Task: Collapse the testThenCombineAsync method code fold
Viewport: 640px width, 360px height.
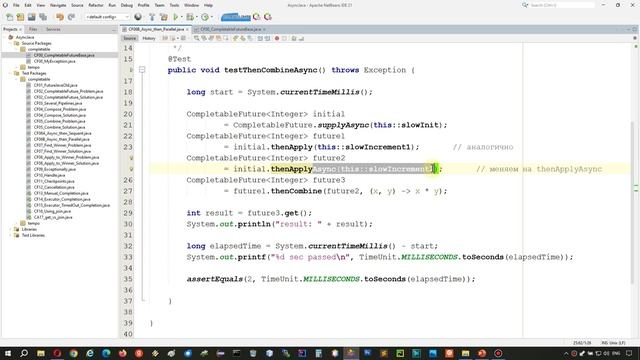Action: coord(142,70)
